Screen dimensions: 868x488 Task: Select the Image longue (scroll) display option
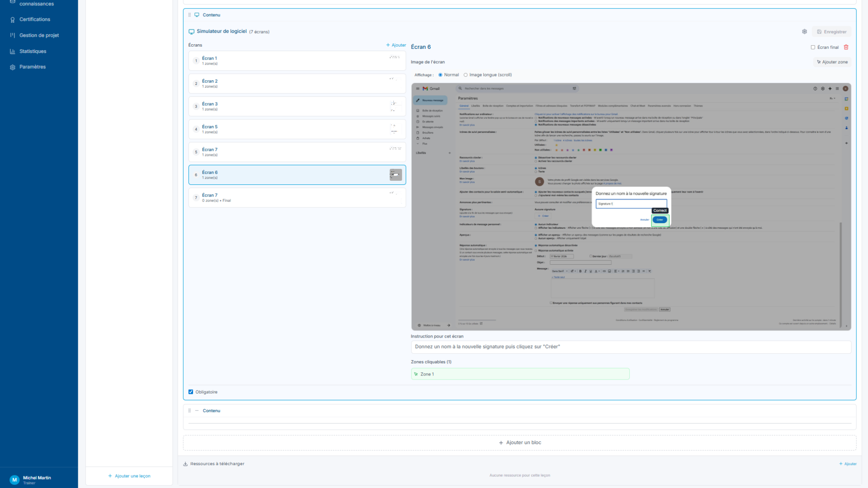(466, 75)
